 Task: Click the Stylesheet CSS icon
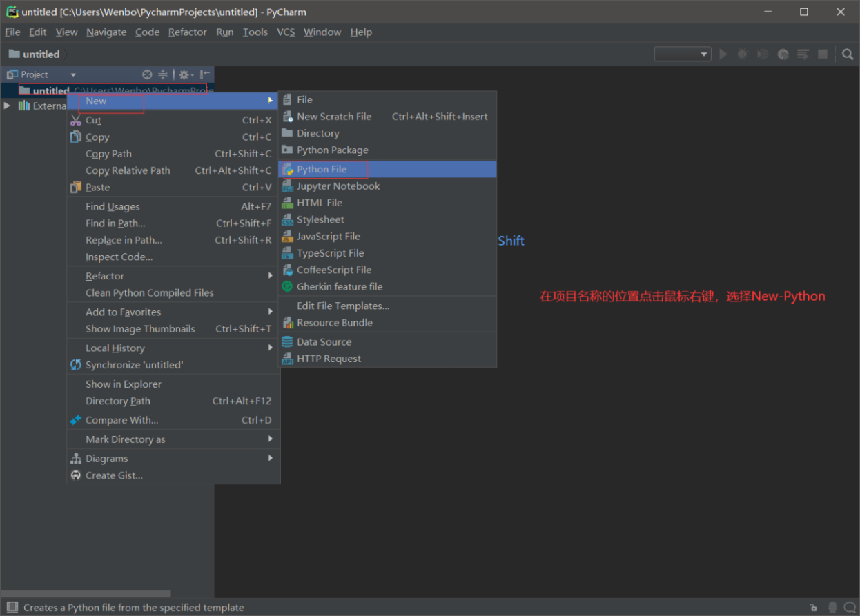click(x=287, y=220)
